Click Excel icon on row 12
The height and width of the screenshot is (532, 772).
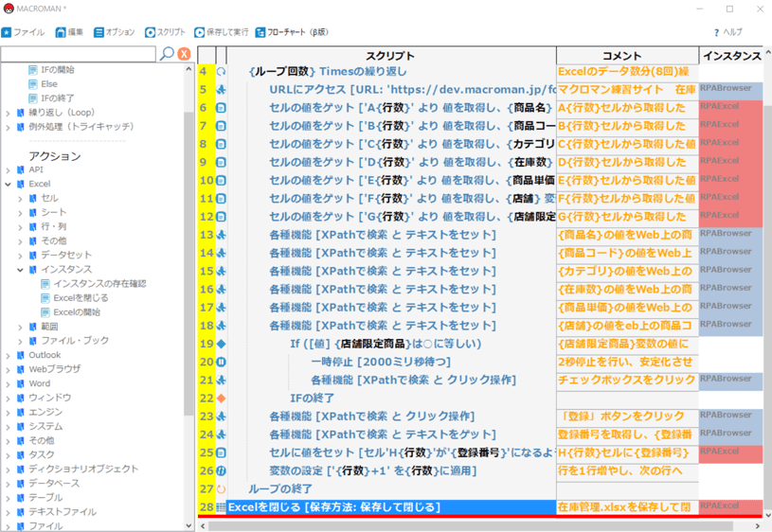click(x=221, y=217)
